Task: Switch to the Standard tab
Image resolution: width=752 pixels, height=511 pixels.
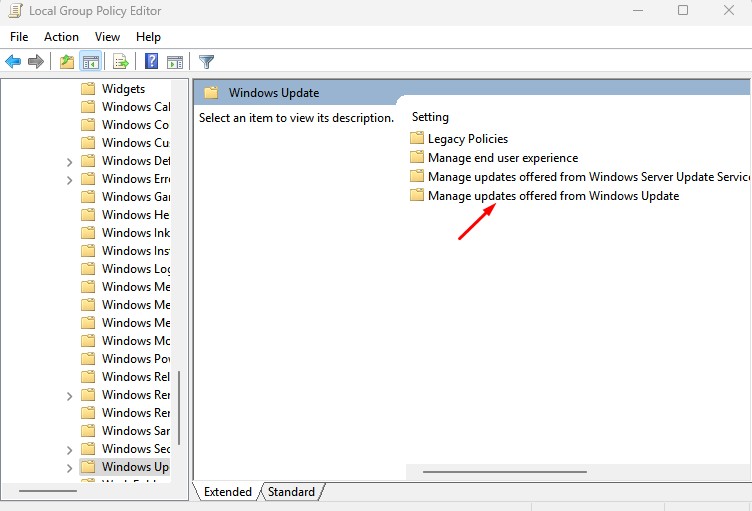Action: click(x=291, y=492)
